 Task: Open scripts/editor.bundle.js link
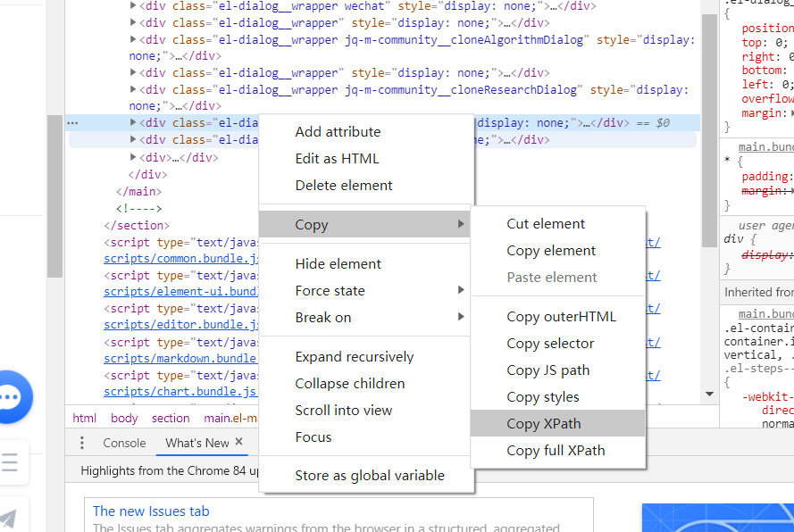pyautogui.click(x=180, y=325)
